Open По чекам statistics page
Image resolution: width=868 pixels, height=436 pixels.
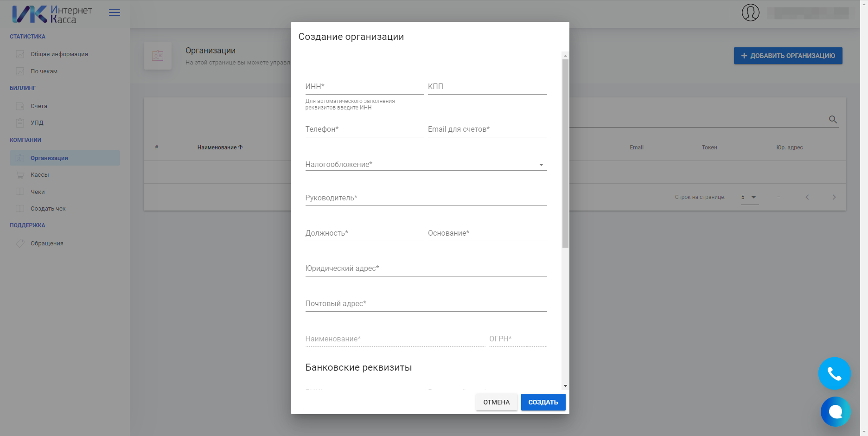click(x=44, y=71)
